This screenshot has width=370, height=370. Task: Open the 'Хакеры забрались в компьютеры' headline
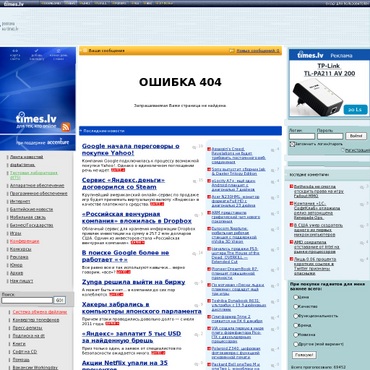(x=142, y=308)
